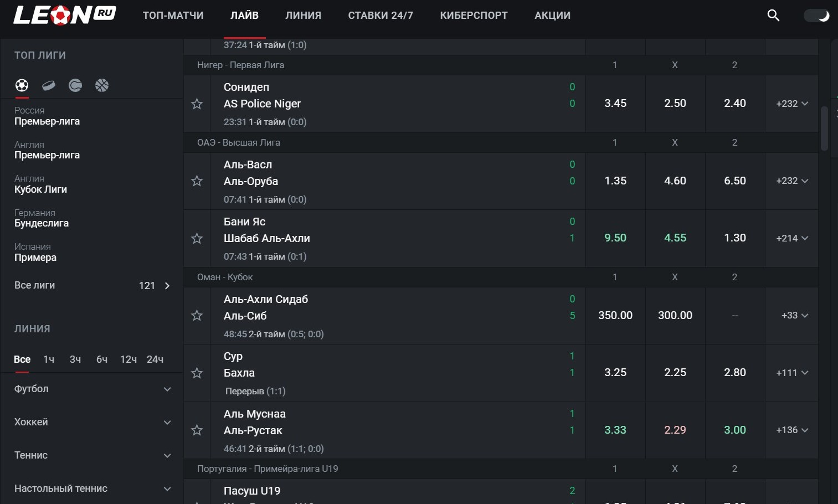Favorite the Аль-Ахли Сидаб vs Аль-Сиб match
This screenshot has height=504, width=838.
(x=197, y=316)
